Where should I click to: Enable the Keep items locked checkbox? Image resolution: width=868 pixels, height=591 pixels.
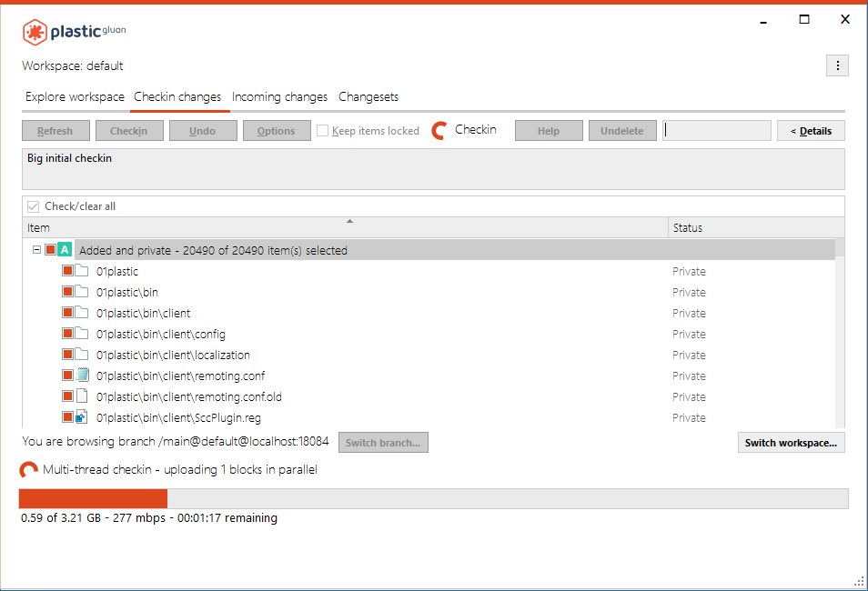pyautogui.click(x=323, y=130)
